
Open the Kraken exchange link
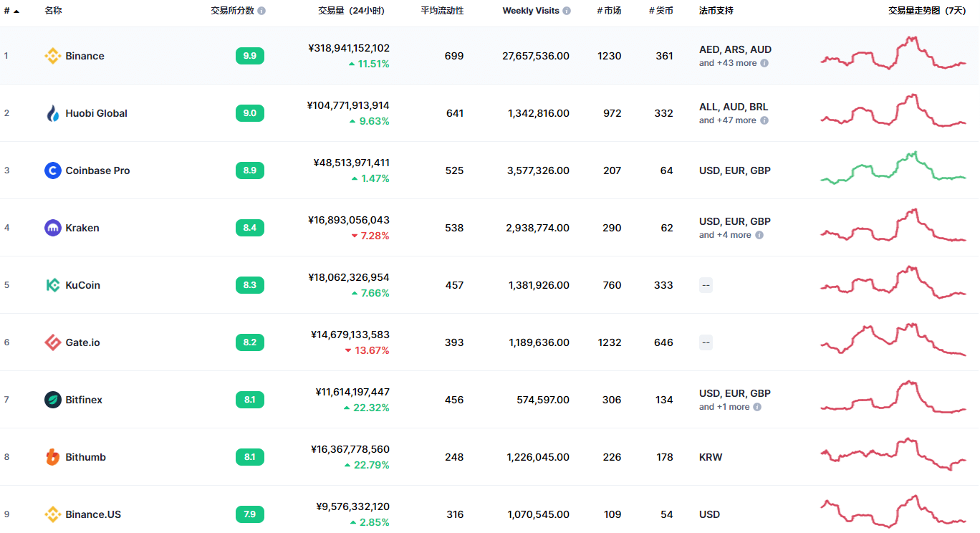pos(82,228)
